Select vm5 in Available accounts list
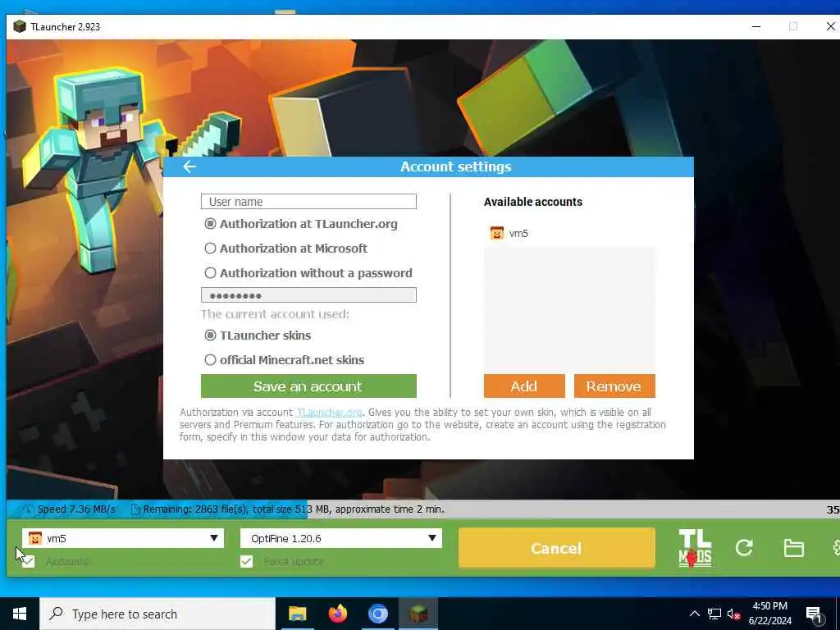This screenshot has height=630, width=840. (x=569, y=233)
